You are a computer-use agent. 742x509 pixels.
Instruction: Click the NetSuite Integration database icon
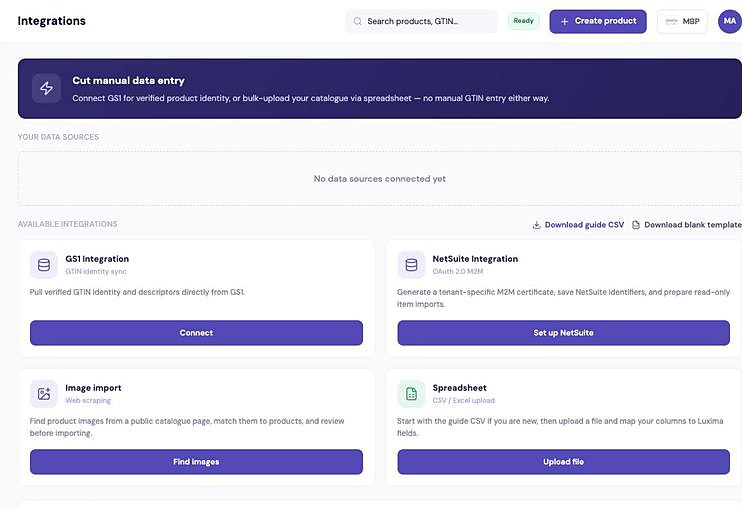click(x=411, y=265)
